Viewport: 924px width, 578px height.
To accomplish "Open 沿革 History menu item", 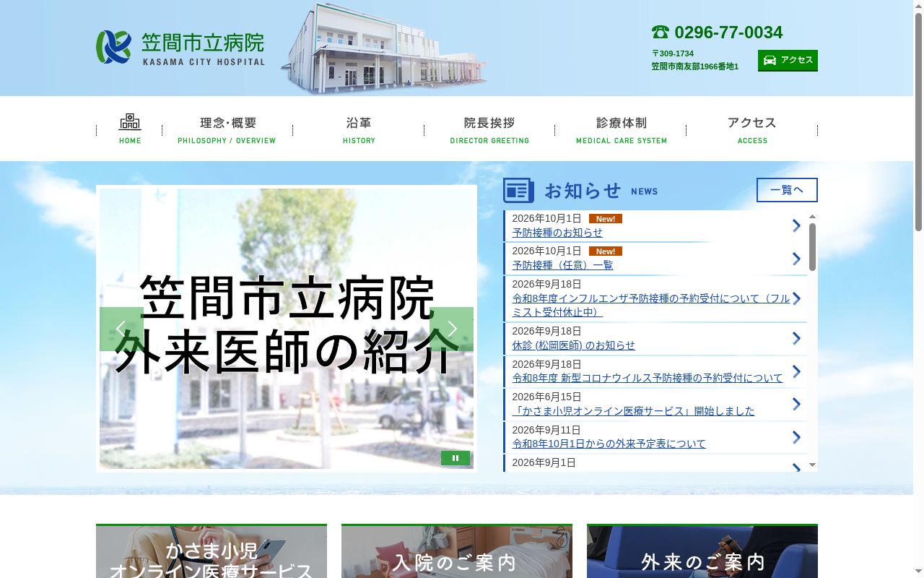I will click(x=359, y=129).
